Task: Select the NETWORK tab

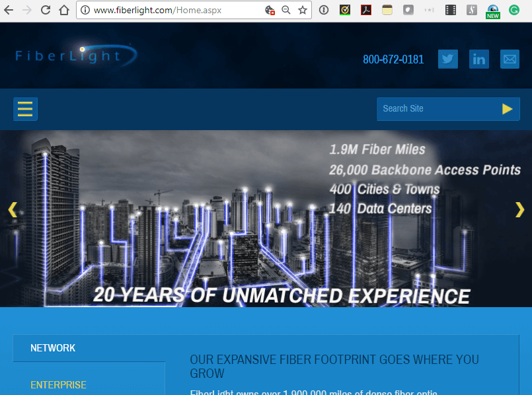Action: pos(53,348)
